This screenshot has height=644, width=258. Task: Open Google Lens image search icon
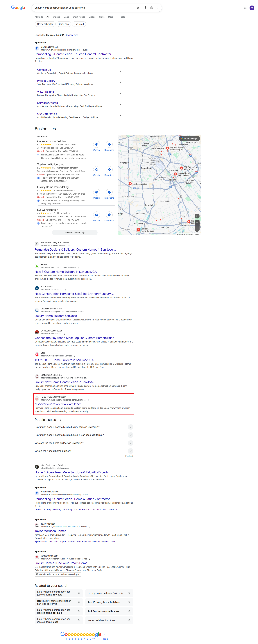coord(151,8)
